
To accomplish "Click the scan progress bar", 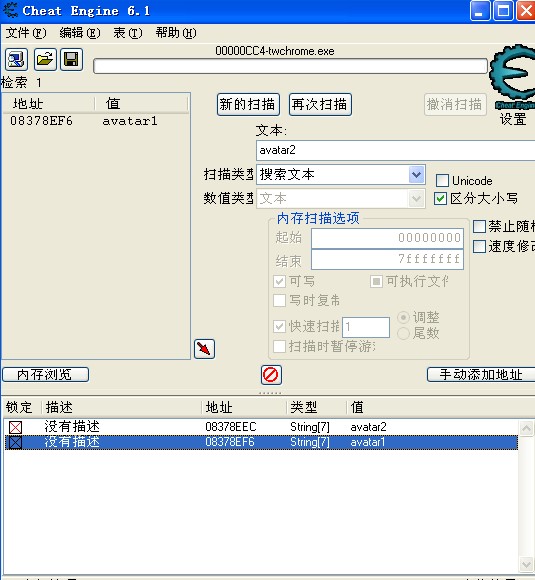I will pos(290,66).
